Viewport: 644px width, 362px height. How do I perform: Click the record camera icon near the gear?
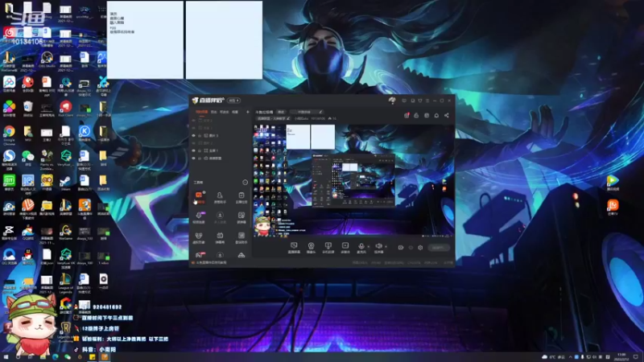400,248
